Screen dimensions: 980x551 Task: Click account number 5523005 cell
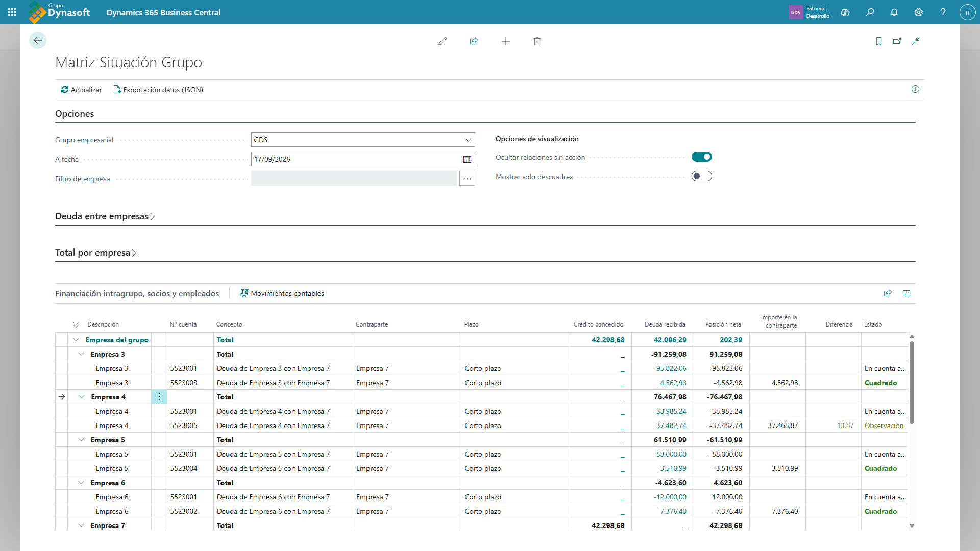pyautogui.click(x=184, y=425)
